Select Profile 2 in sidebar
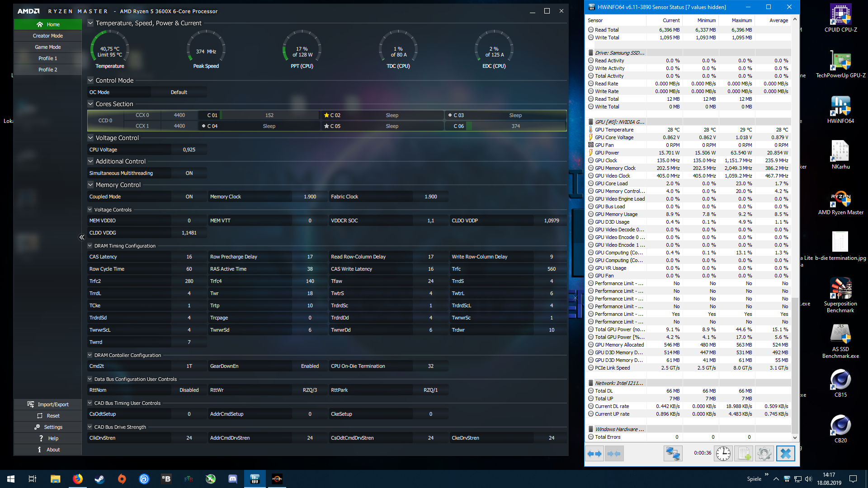 (x=48, y=70)
